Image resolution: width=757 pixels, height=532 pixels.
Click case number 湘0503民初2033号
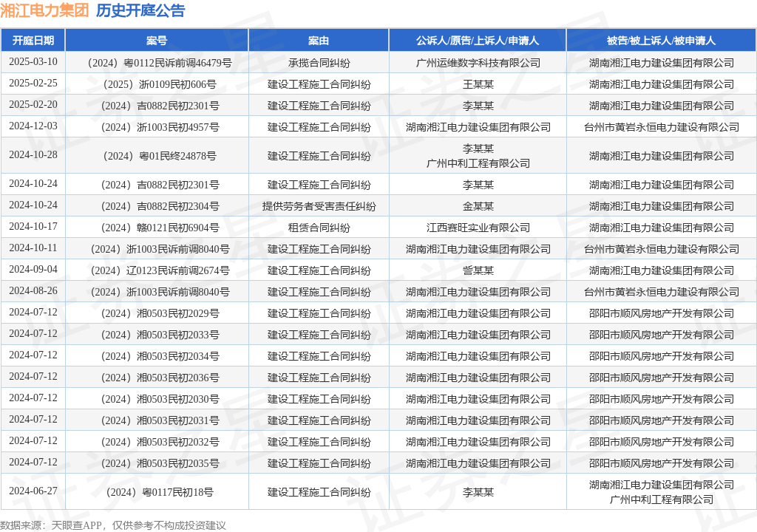[x=160, y=335]
